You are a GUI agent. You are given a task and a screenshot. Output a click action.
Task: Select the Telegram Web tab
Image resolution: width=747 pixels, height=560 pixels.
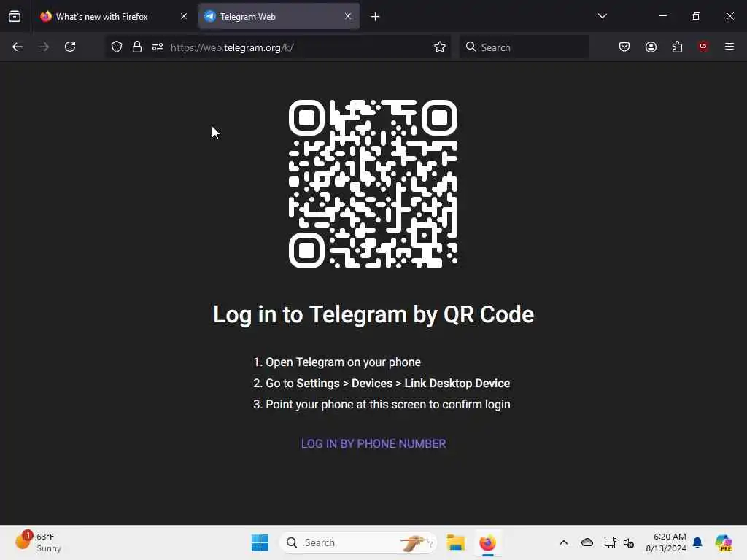pos(279,17)
